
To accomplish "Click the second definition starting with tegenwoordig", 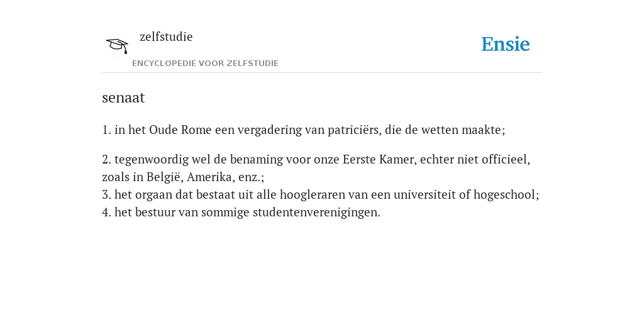I will [x=316, y=168].
